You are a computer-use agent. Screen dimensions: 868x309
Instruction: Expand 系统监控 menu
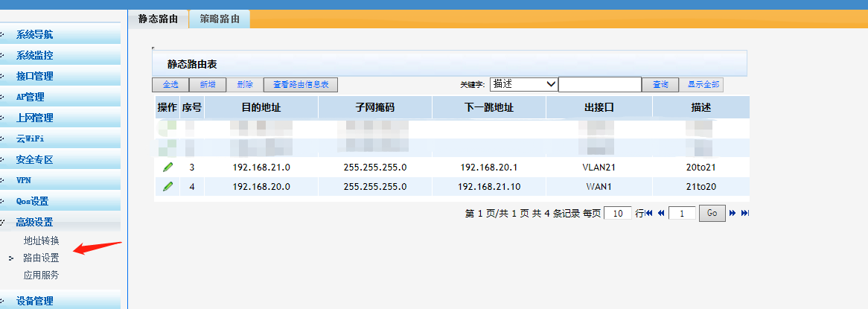click(60, 55)
